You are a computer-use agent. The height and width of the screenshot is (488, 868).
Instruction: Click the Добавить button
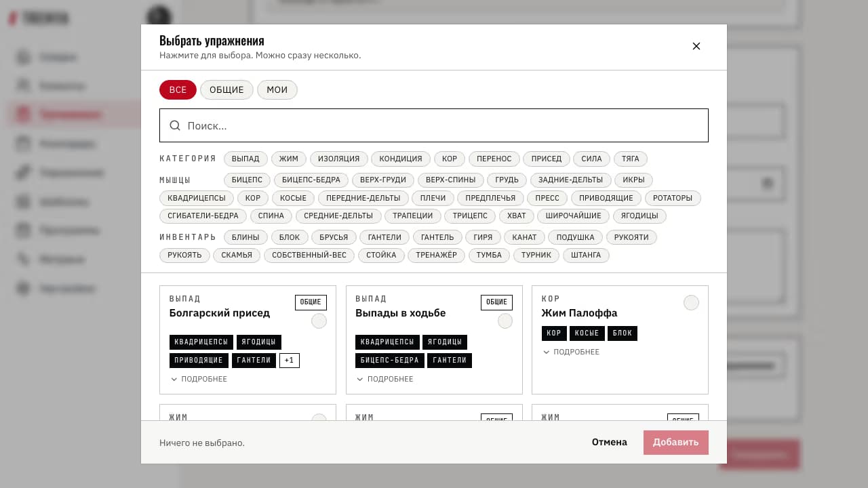tap(676, 442)
